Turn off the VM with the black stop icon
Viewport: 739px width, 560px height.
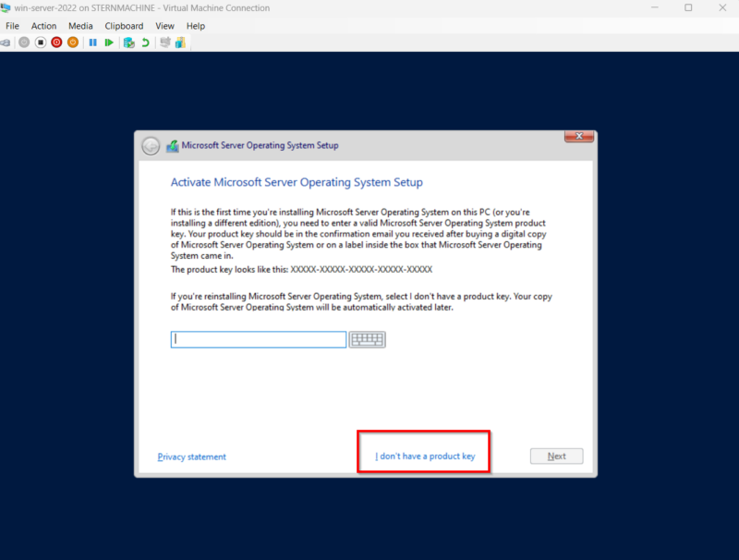click(x=41, y=43)
